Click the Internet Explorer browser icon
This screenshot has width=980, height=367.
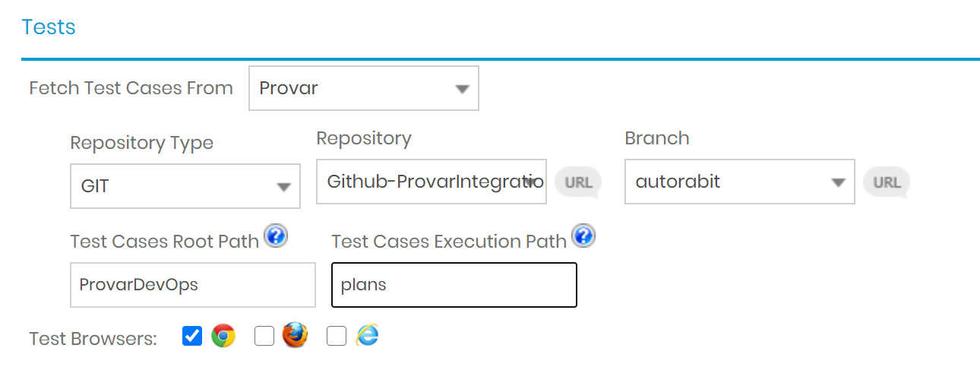[367, 335]
